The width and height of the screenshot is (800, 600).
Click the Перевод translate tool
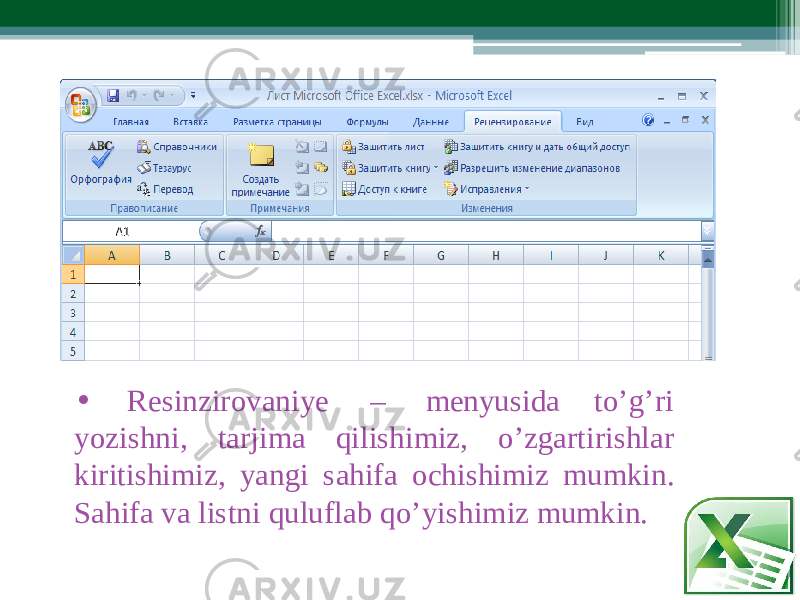(x=165, y=189)
